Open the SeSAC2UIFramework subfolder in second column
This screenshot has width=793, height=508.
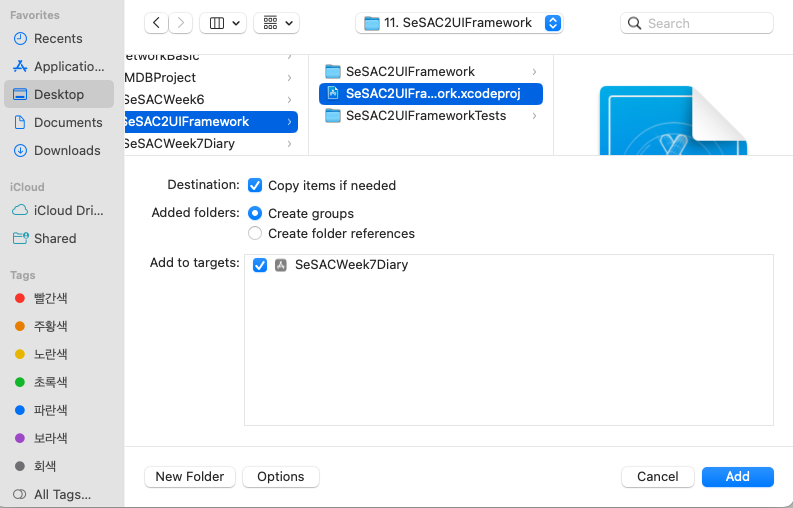(431, 72)
